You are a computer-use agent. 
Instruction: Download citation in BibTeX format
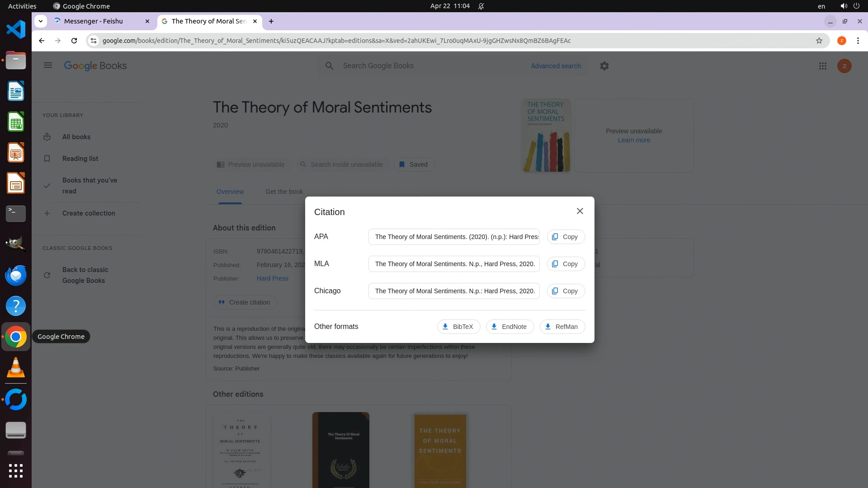click(458, 327)
